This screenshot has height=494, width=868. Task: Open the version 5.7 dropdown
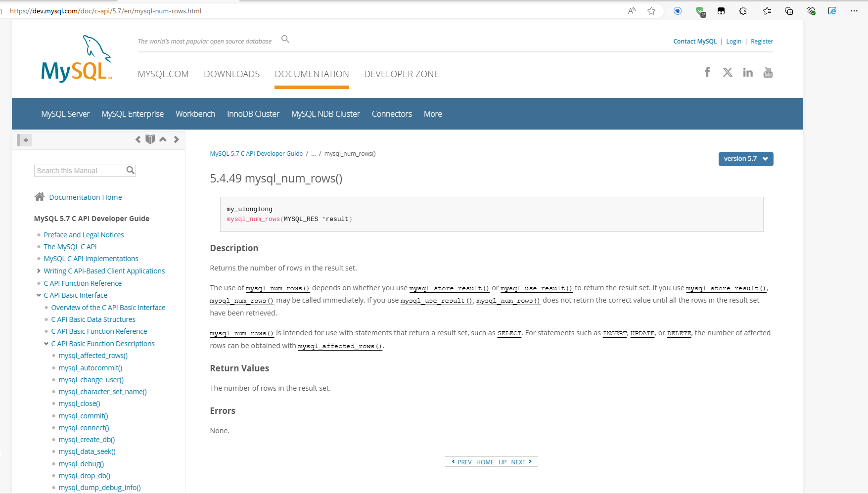pos(746,159)
